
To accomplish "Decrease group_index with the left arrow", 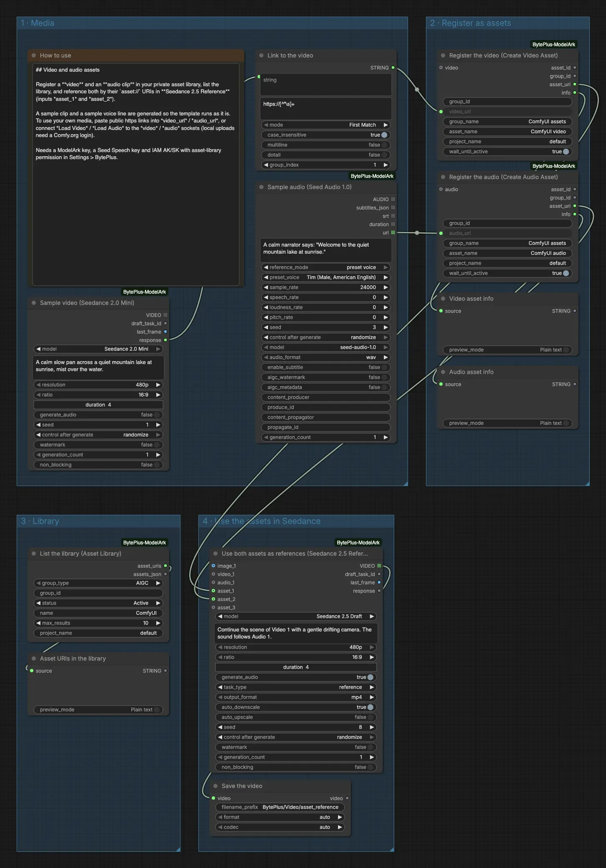I will click(266, 165).
